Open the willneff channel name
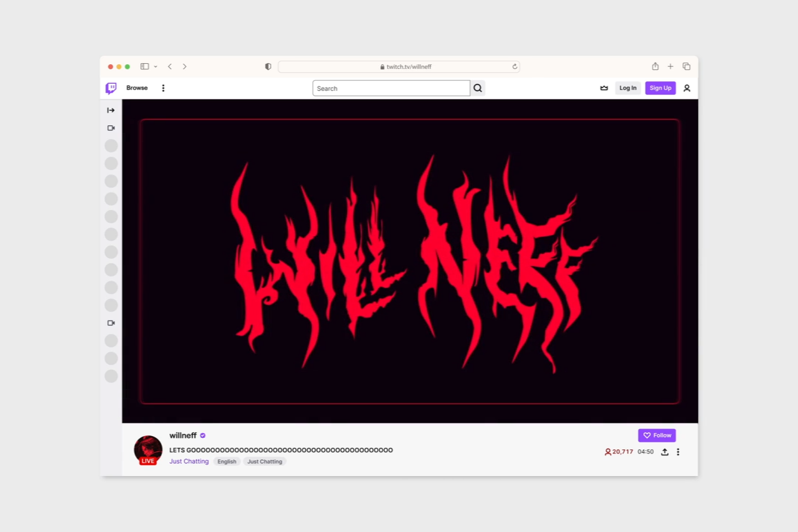 pyautogui.click(x=183, y=436)
